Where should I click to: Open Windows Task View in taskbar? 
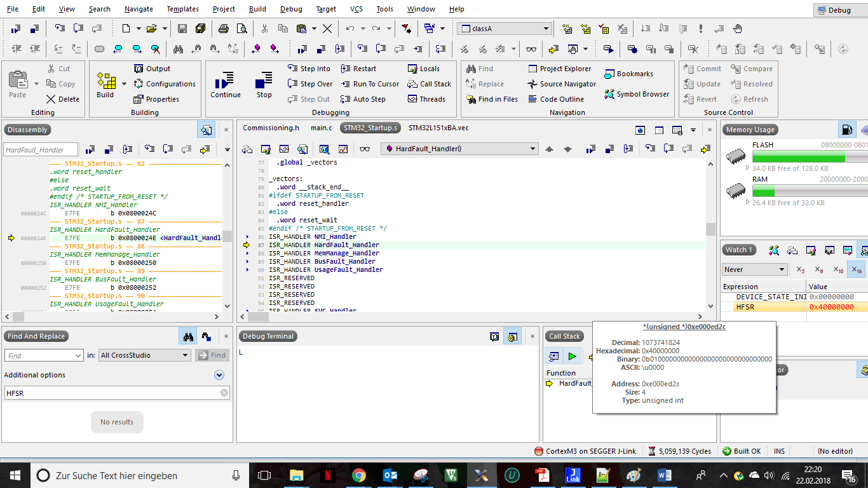point(264,475)
